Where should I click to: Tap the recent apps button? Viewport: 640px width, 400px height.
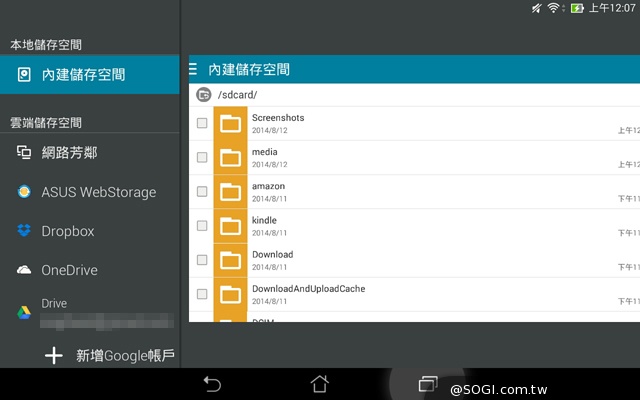click(x=428, y=384)
